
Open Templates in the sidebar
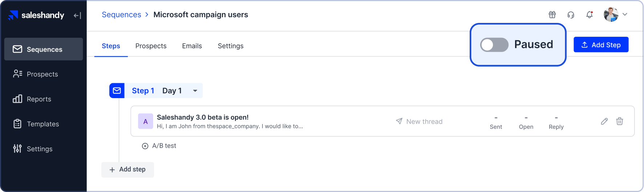[x=42, y=124]
